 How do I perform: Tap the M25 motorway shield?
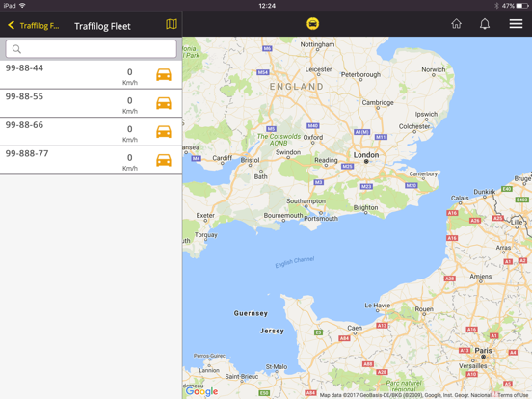pos(347,166)
